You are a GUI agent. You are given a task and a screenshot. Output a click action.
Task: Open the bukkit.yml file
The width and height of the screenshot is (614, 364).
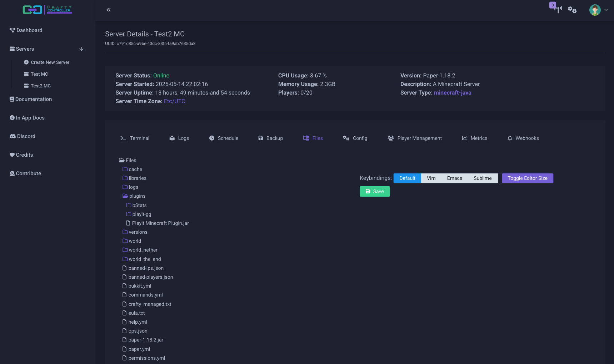coord(139,286)
